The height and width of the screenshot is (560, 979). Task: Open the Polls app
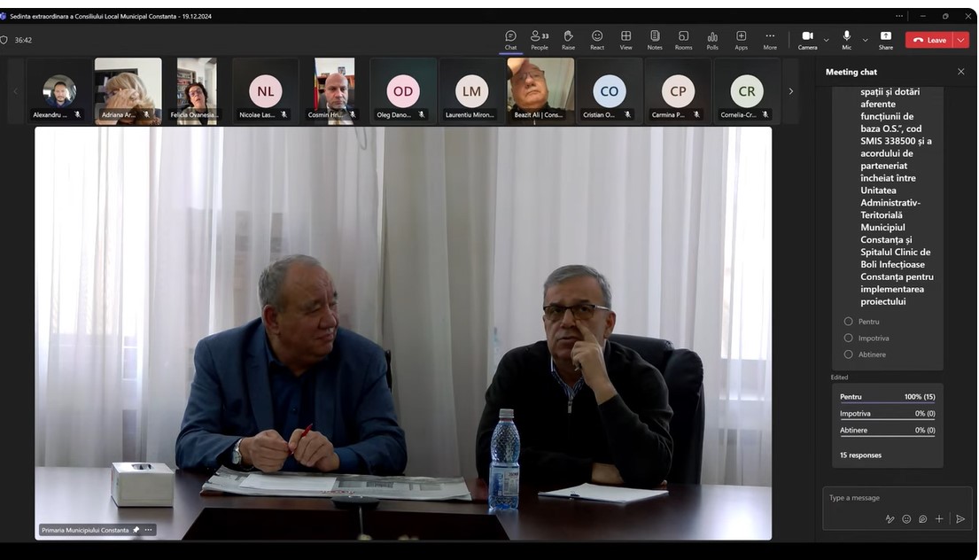[712, 39]
